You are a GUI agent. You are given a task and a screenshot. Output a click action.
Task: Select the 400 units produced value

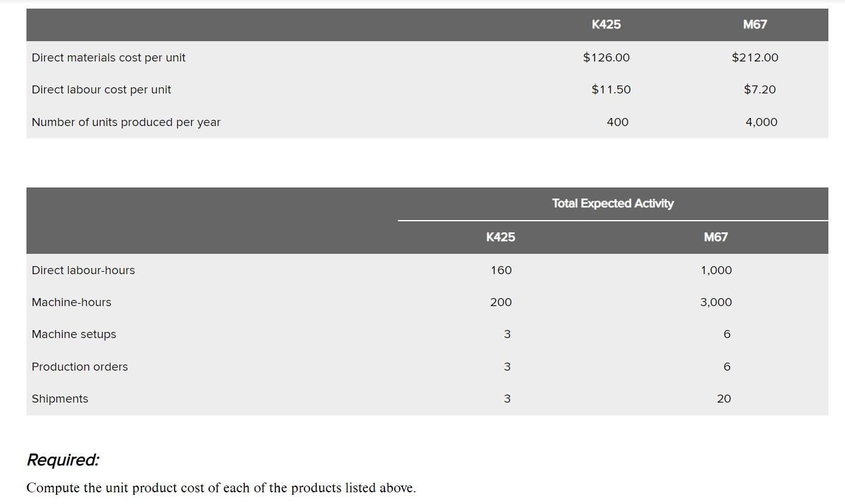pos(617,122)
